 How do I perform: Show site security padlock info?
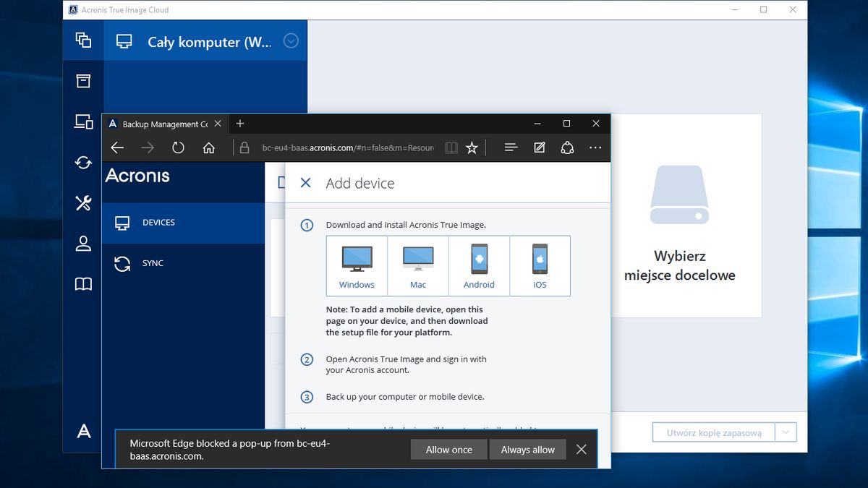pos(244,147)
